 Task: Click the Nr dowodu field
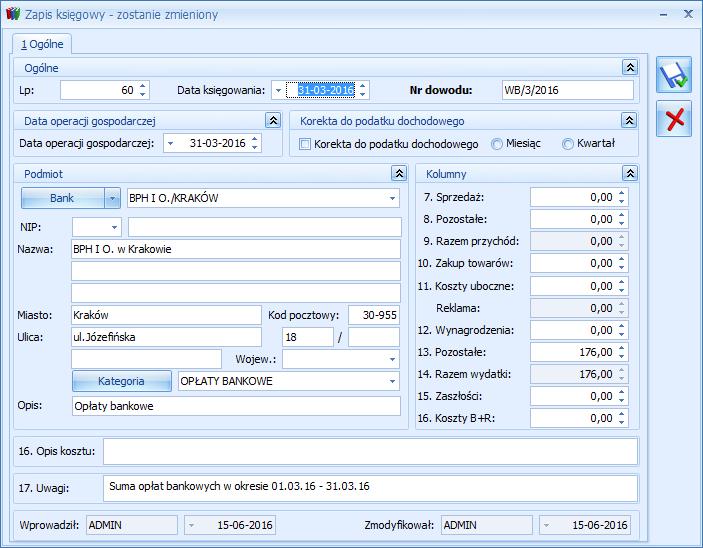pyautogui.click(x=568, y=90)
